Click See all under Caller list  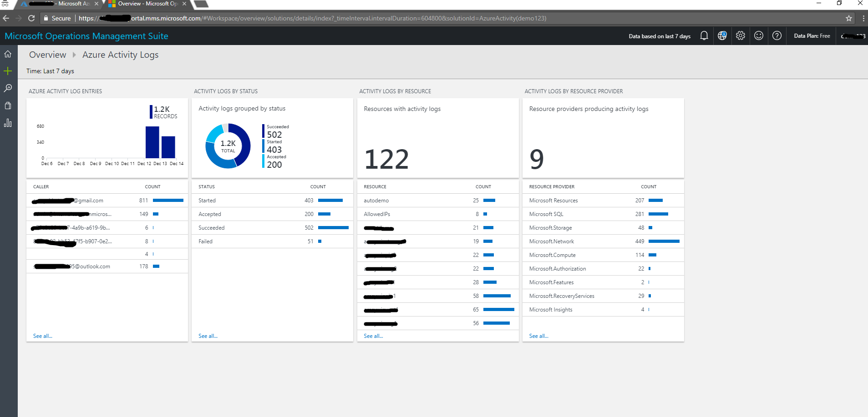click(x=43, y=336)
